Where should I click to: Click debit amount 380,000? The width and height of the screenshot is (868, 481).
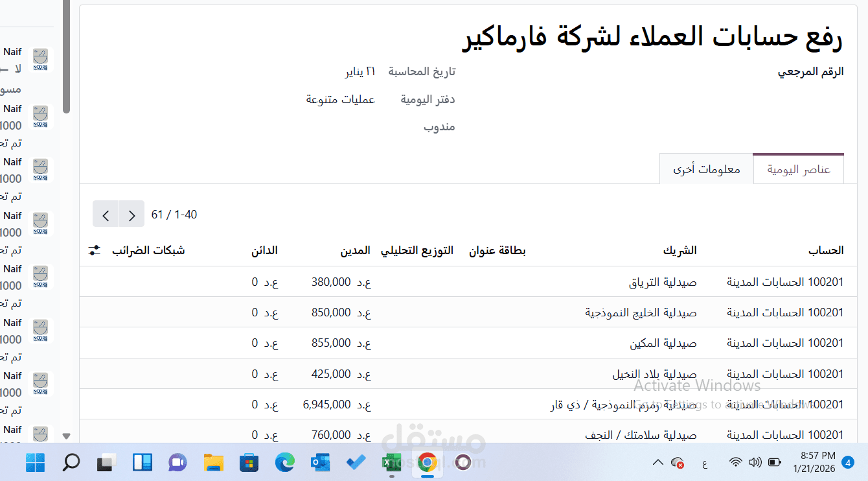pyautogui.click(x=341, y=282)
